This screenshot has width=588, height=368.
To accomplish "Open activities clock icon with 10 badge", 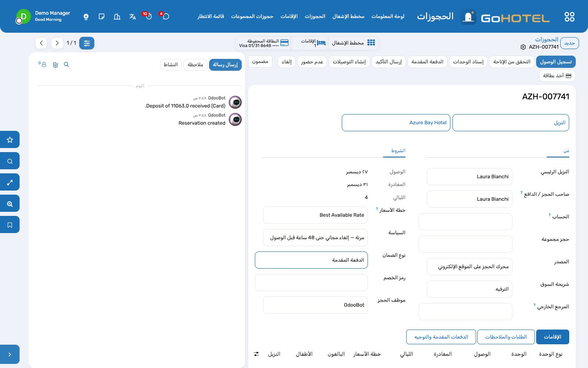I will click(x=148, y=16).
